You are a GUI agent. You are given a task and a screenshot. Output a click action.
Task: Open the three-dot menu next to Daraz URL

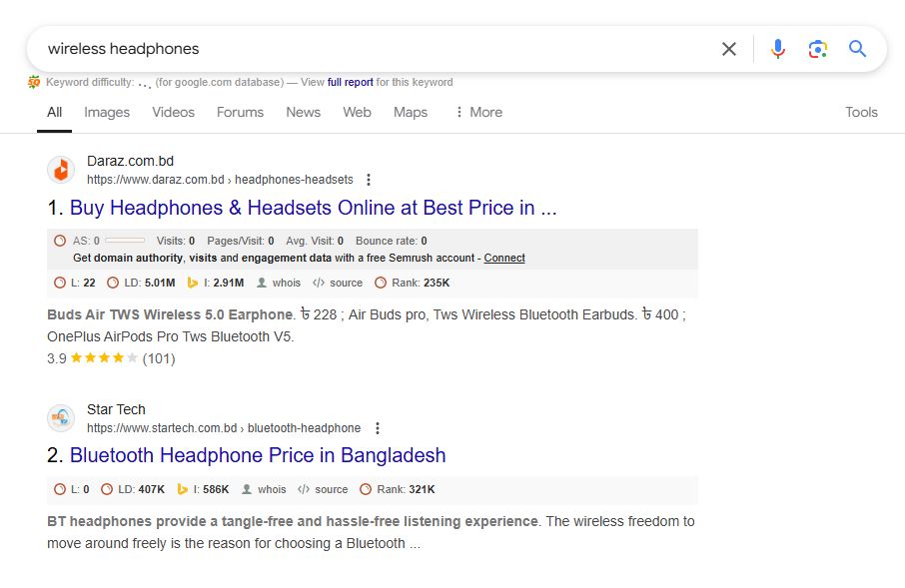pyautogui.click(x=369, y=179)
